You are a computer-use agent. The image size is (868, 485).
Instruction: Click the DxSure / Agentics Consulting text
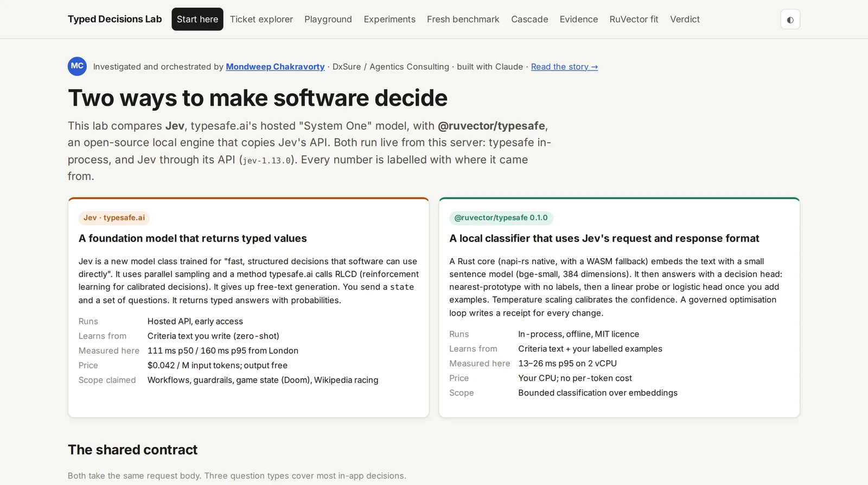391,67
